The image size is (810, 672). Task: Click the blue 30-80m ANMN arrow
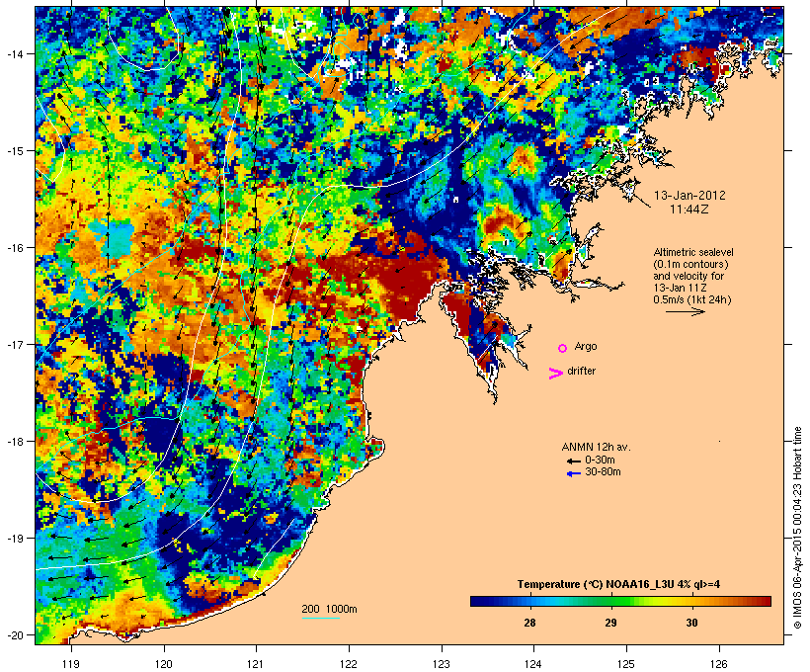(573, 473)
